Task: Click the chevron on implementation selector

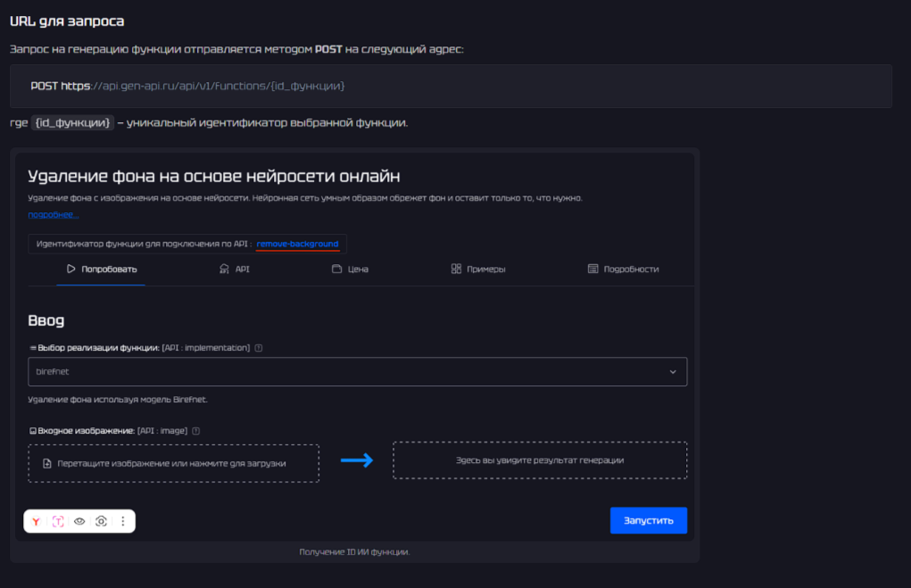Action: 673,372
